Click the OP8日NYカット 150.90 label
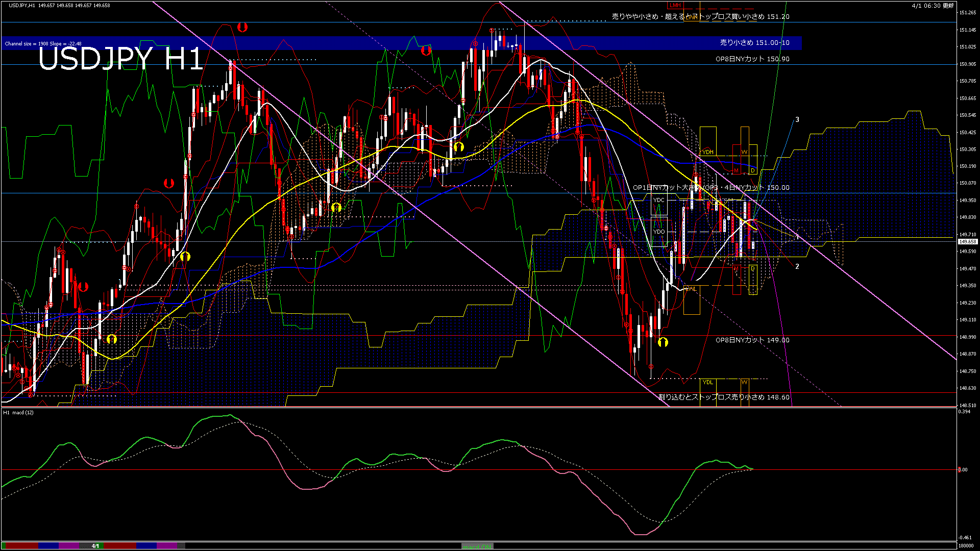 tap(752, 59)
